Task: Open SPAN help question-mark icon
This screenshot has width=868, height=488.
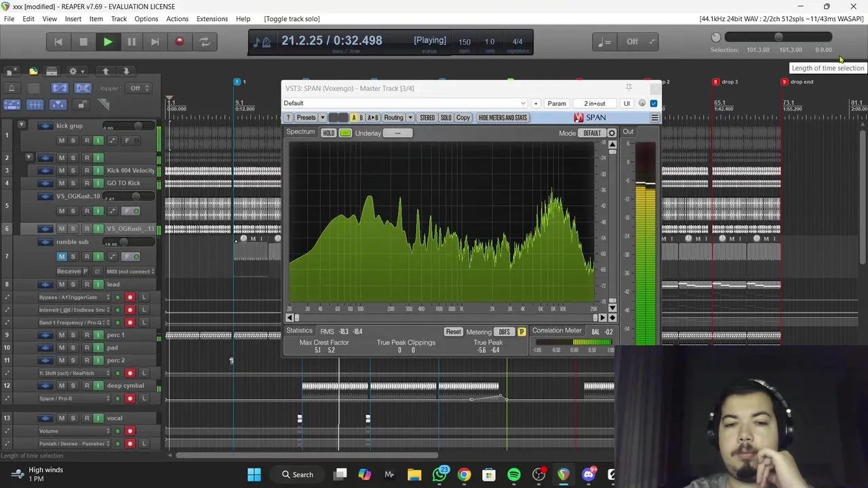Action: [x=288, y=118]
